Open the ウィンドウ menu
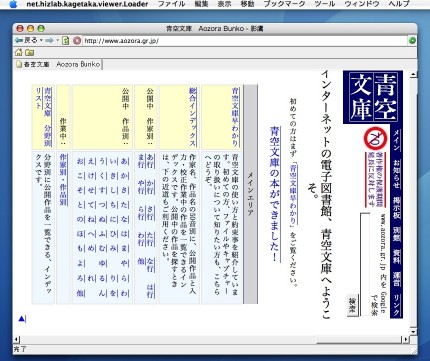The width and height of the screenshot is (430, 361). point(362,4)
